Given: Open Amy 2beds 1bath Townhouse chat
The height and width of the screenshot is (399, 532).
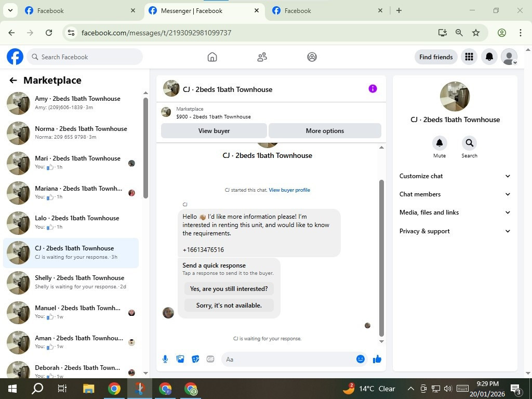Looking at the screenshot, I should [71, 103].
